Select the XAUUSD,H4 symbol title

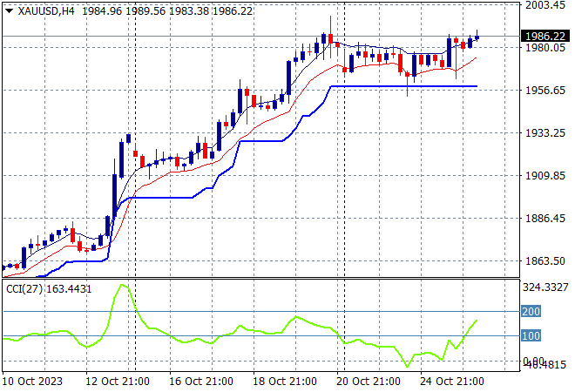pyautogui.click(x=46, y=11)
